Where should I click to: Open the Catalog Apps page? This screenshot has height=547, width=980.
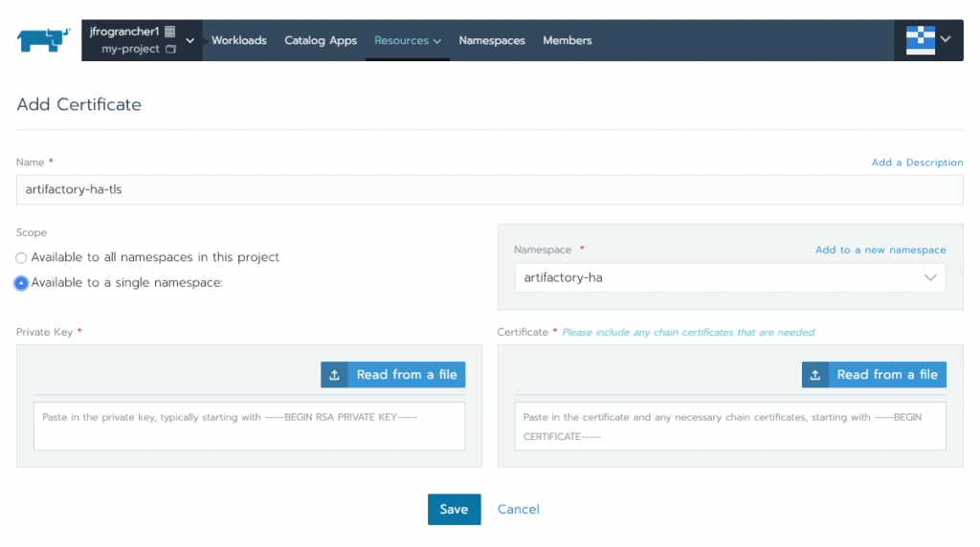click(x=321, y=40)
